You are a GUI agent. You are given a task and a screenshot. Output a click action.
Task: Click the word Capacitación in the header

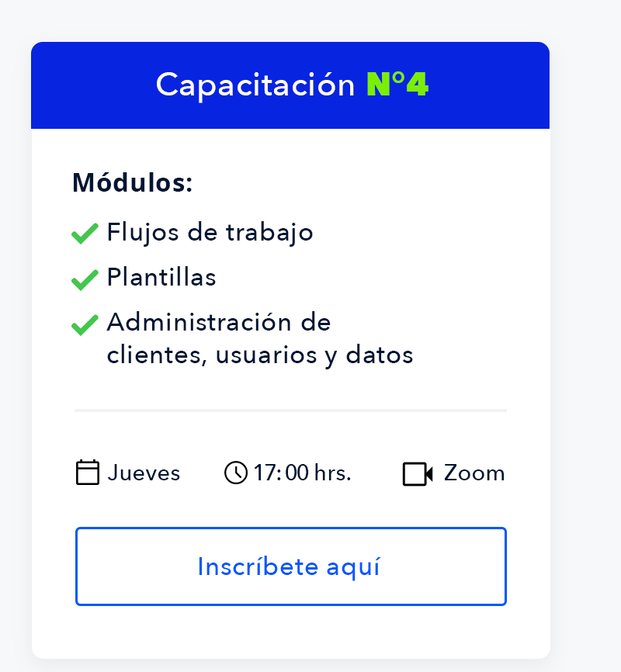click(255, 85)
